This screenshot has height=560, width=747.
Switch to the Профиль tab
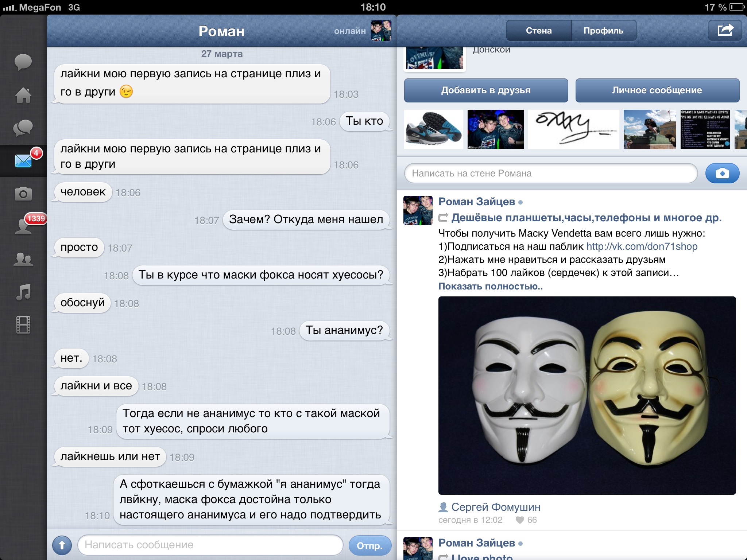(603, 31)
